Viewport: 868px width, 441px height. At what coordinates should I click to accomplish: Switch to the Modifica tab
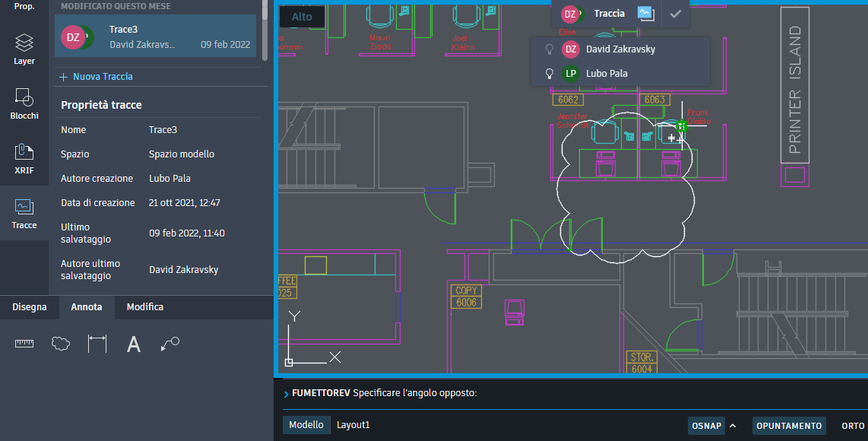pyautogui.click(x=145, y=307)
